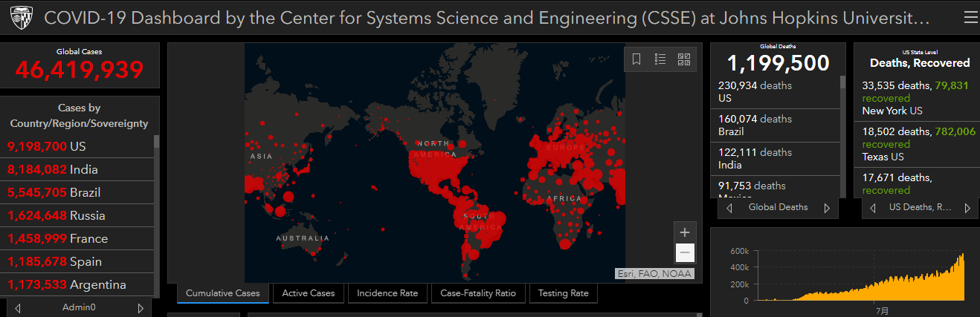
Task: Show the map legend list icon
Action: 660,59
